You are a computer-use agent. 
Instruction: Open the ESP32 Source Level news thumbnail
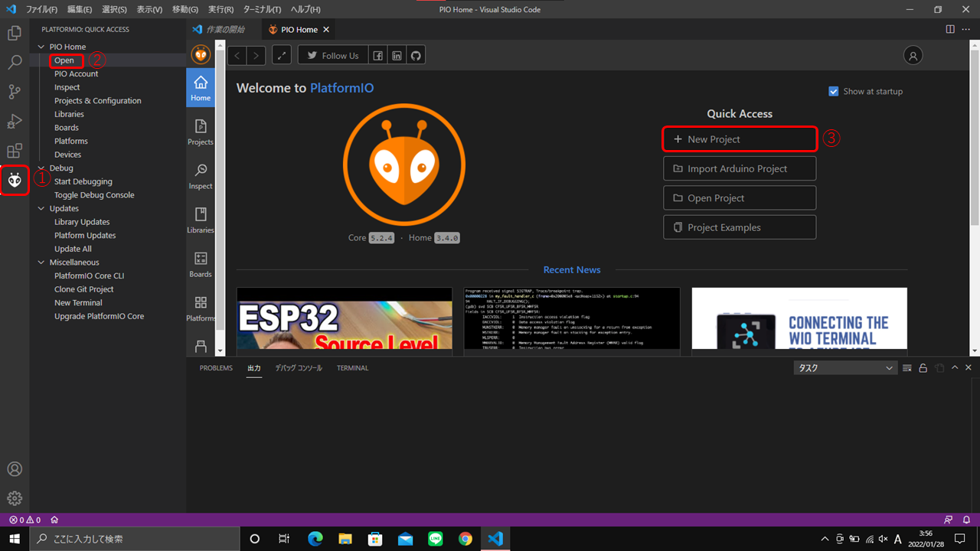pyautogui.click(x=344, y=318)
